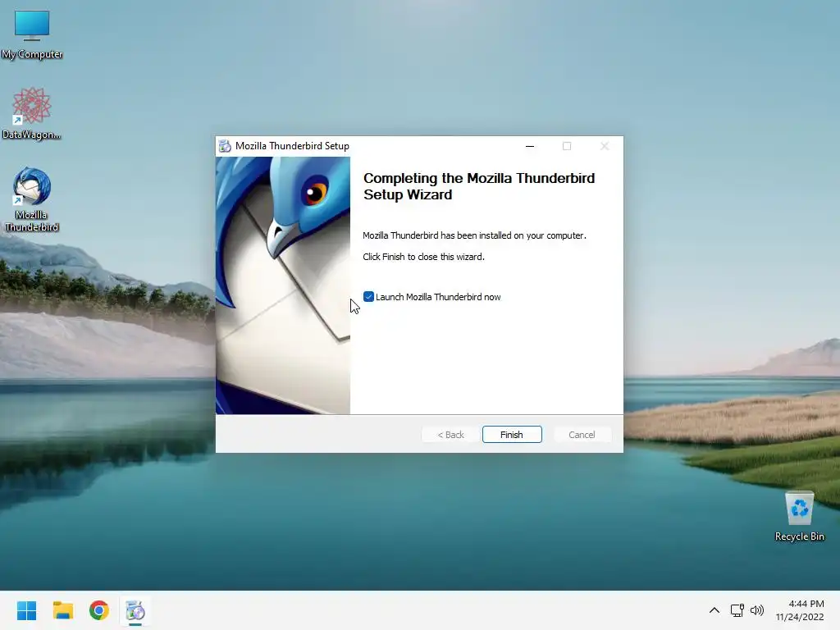Click the text saying Thunderbird has been installed
Viewport: 840px width, 630px height.
(475, 235)
